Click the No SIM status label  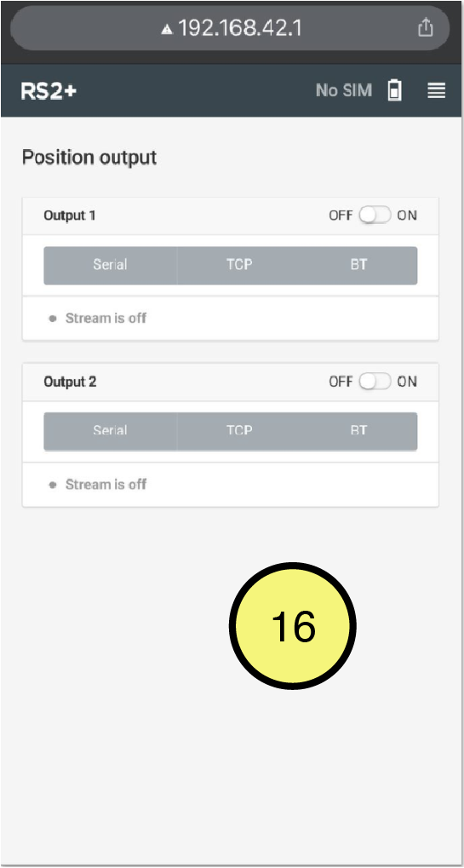(x=343, y=90)
